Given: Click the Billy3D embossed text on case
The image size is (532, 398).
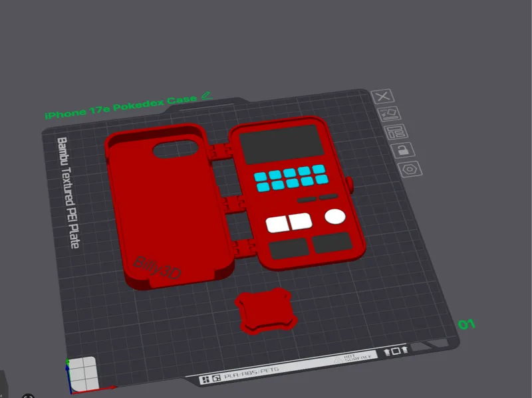Looking at the screenshot, I should 157,268.
